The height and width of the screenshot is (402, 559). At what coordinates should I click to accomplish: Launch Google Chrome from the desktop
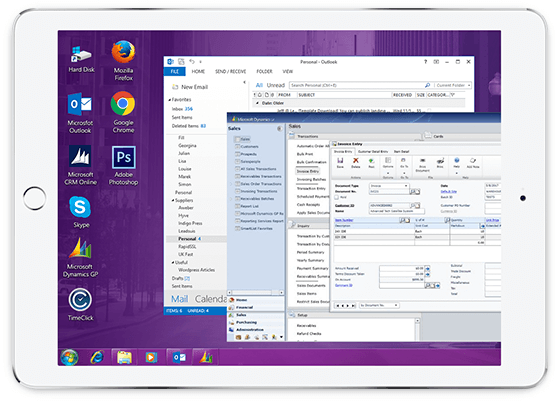click(123, 112)
